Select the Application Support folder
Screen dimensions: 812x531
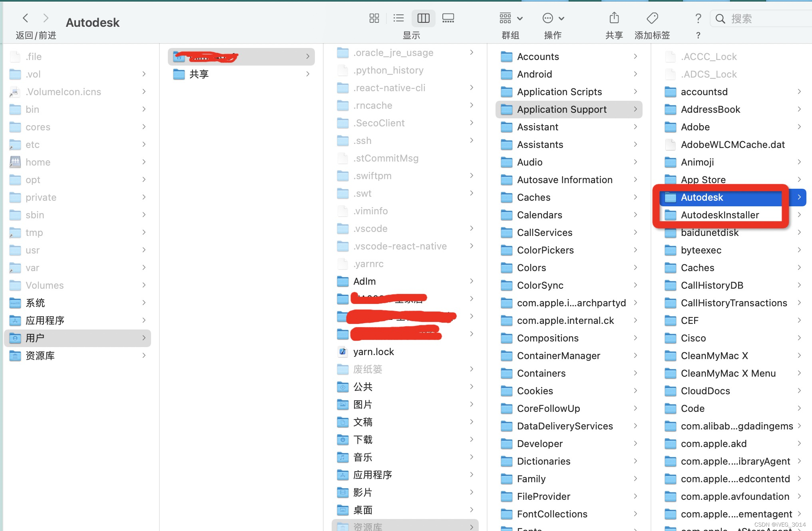pyautogui.click(x=561, y=109)
